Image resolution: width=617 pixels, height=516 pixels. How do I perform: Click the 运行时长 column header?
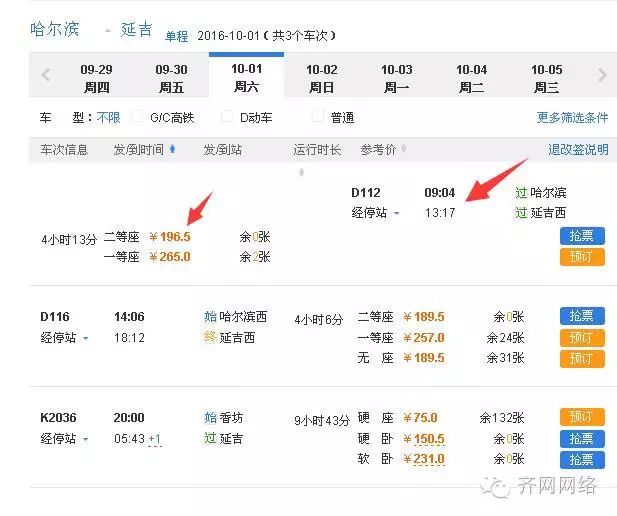click(317, 150)
